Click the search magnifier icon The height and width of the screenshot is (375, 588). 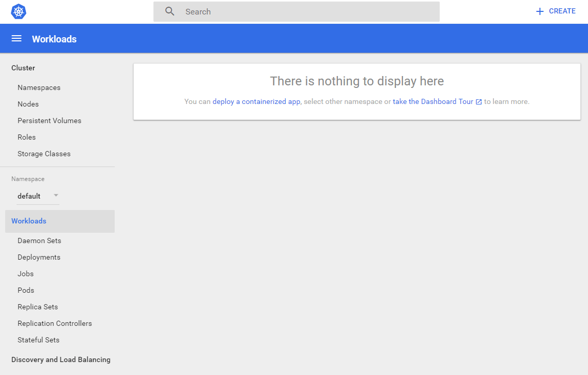coord(170,11)
